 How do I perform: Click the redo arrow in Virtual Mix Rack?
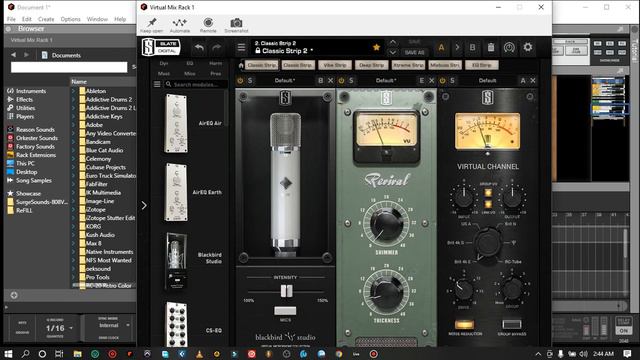tap(217, 48)
